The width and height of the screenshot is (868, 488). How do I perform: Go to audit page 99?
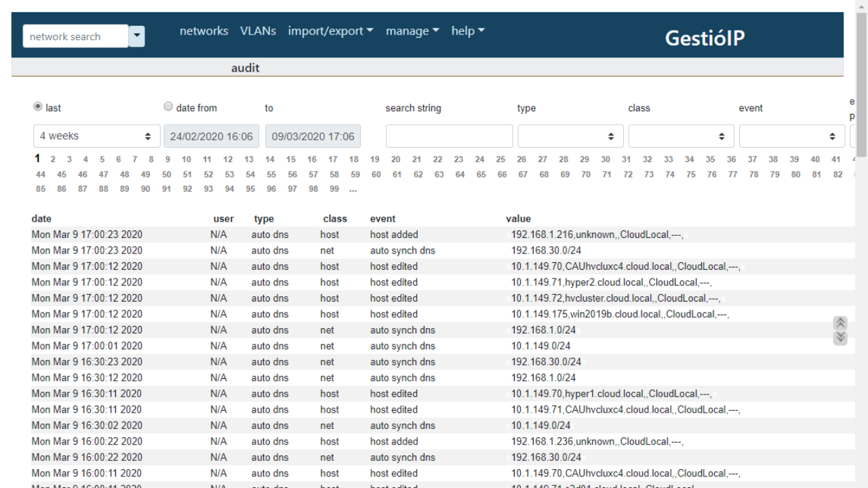(334, 189)
